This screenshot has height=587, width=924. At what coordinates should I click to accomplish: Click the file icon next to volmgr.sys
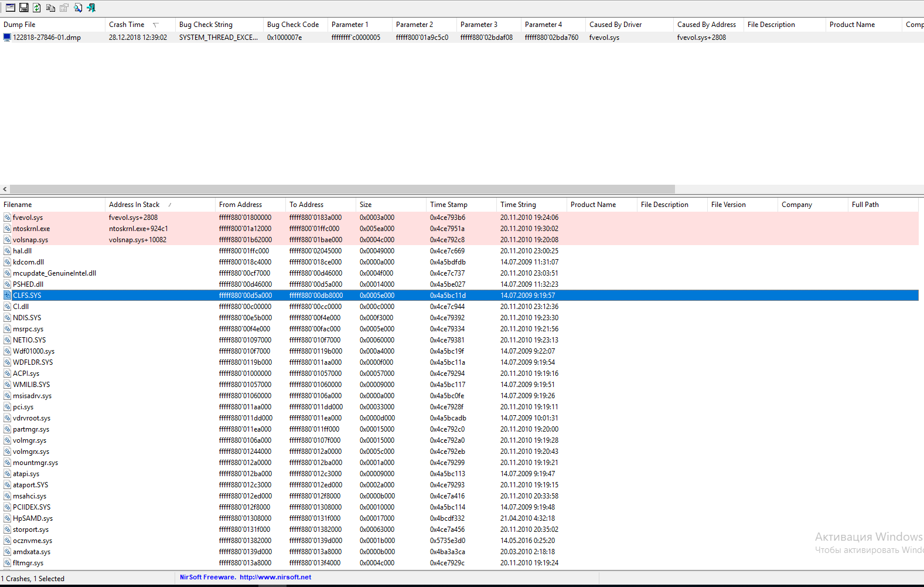pos(7,440)
